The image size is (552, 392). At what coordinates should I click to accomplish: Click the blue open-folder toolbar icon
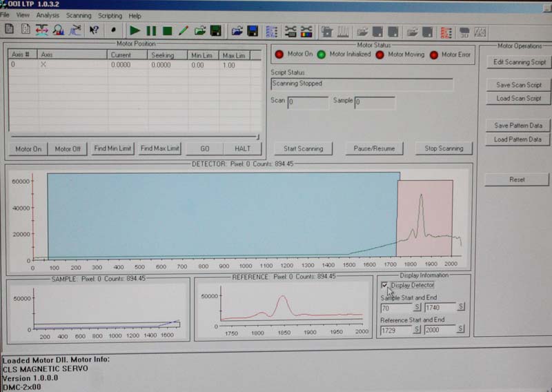(237, 31)
